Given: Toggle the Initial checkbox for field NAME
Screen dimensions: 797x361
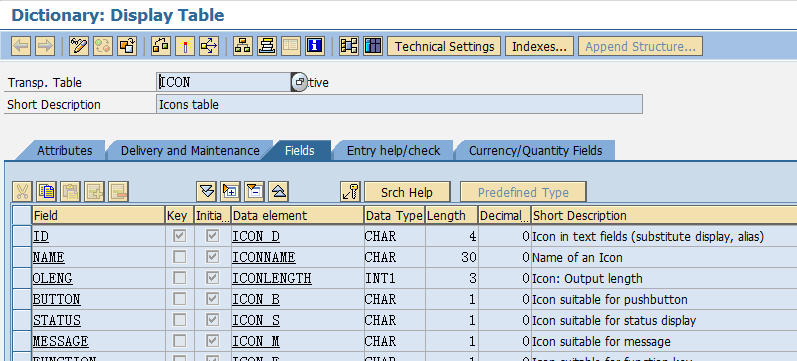Looking at the screenshot, I should (x=212, y=257).
